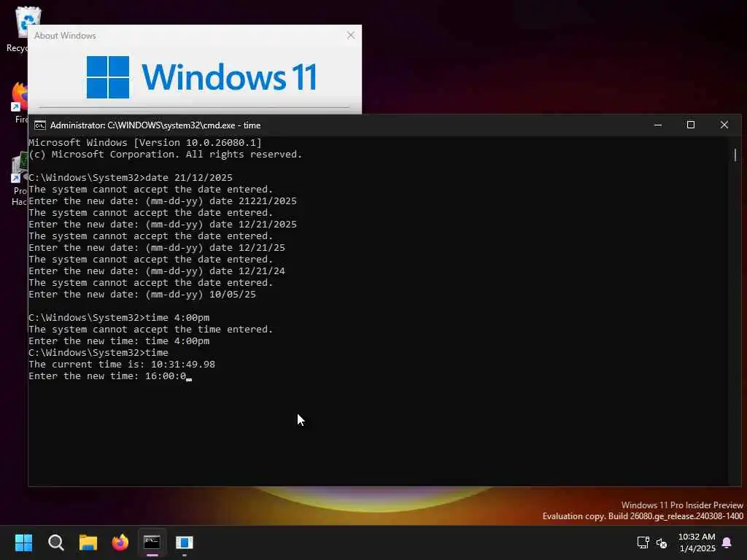Open File Explorer from taskbar

[88, 542]
